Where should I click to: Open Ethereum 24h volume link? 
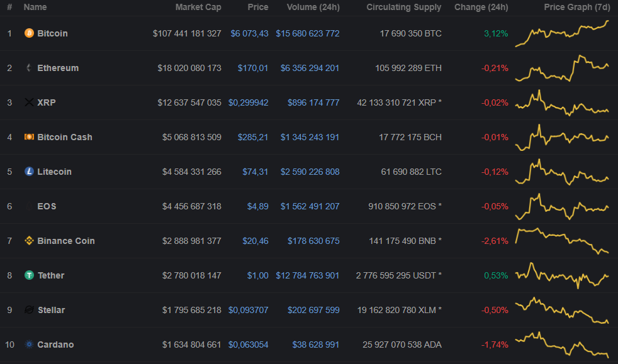pos(307,68)
